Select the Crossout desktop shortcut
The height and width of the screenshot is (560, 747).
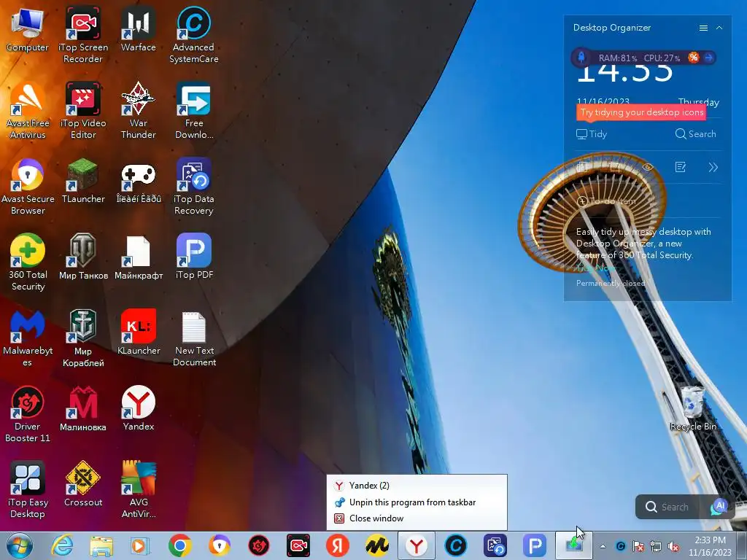pos(83,484)
